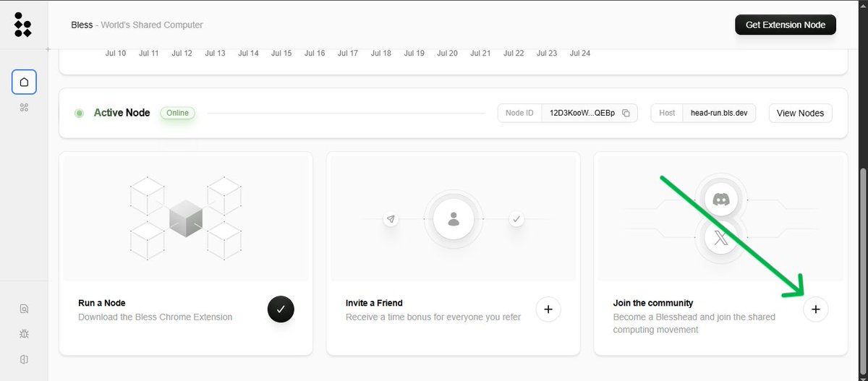The height and width of the screenshot is (381, 868).
Task: Click the Jul 10 chart date label
Action: click(116, 53)
